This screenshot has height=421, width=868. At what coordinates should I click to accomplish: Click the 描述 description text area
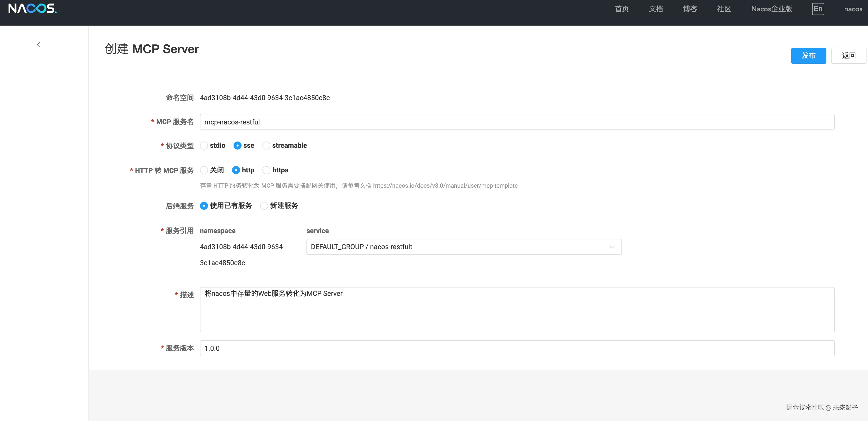[517, 309]
